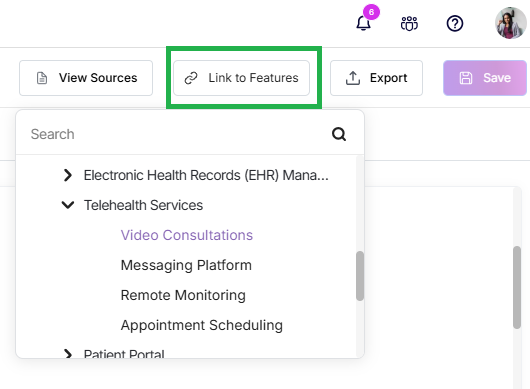Click the Link to Features button
The width and height of the screenshot is (530, 389).
click(x=241, y=78)
